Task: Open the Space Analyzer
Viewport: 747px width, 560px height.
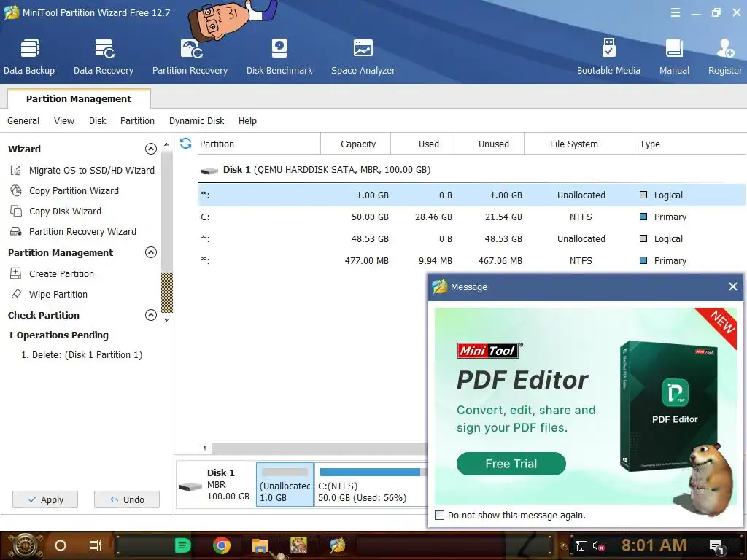Action: coord(363,57)
